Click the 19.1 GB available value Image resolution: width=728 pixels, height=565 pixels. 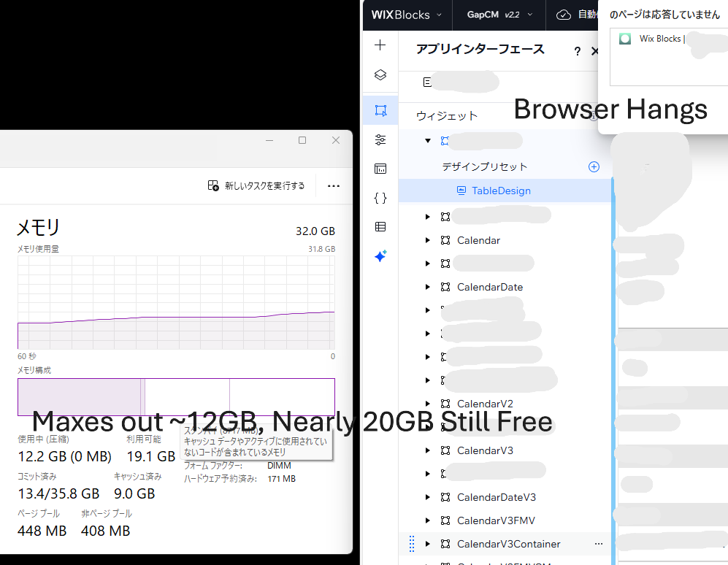click(151, 456)
